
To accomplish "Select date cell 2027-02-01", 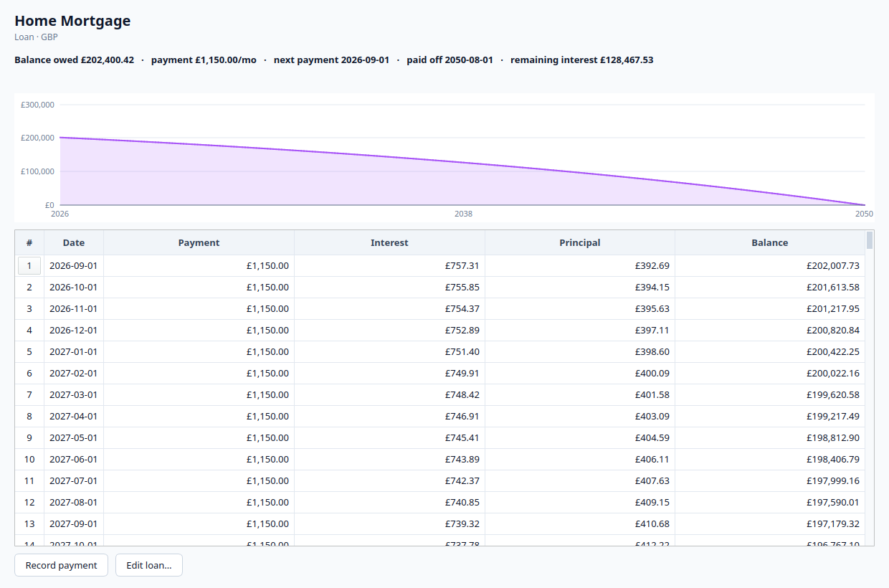I will tap(74, 374).
